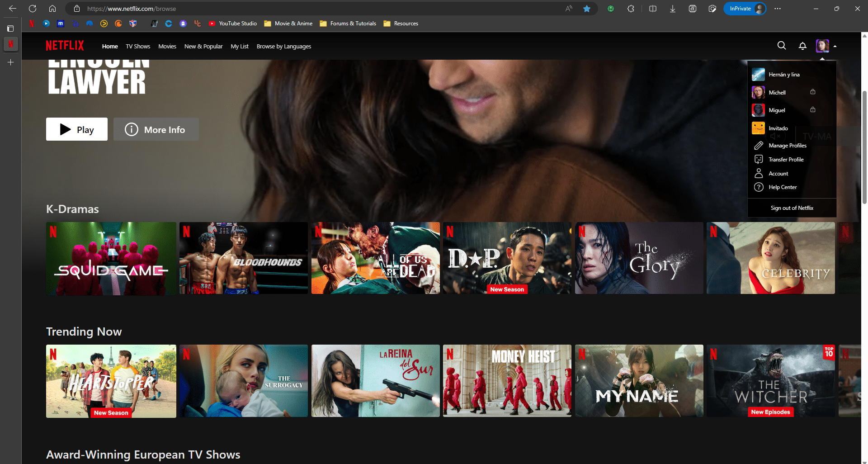Viewport: 868px width, 464px height.
Task: Click the page's vertical scrollbar
Action: [x=864, y=147]
